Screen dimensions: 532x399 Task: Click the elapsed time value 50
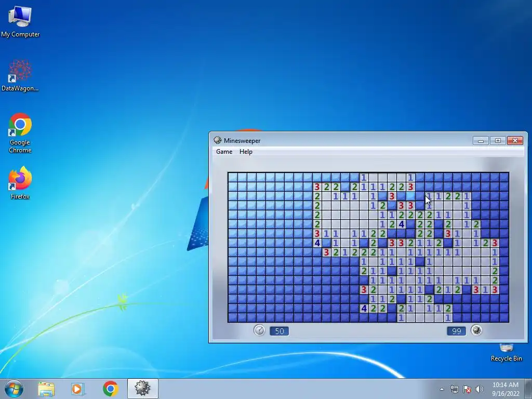pyautogui.click(x=279, y=331)
